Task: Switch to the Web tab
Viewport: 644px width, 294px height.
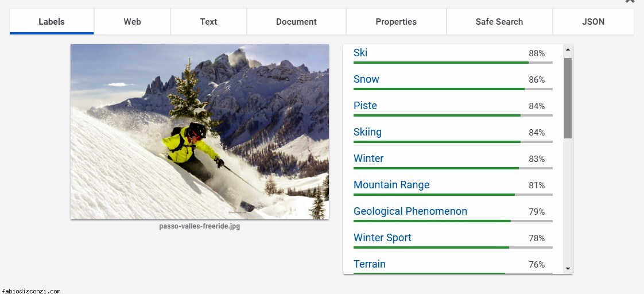Action: [132, 22]
